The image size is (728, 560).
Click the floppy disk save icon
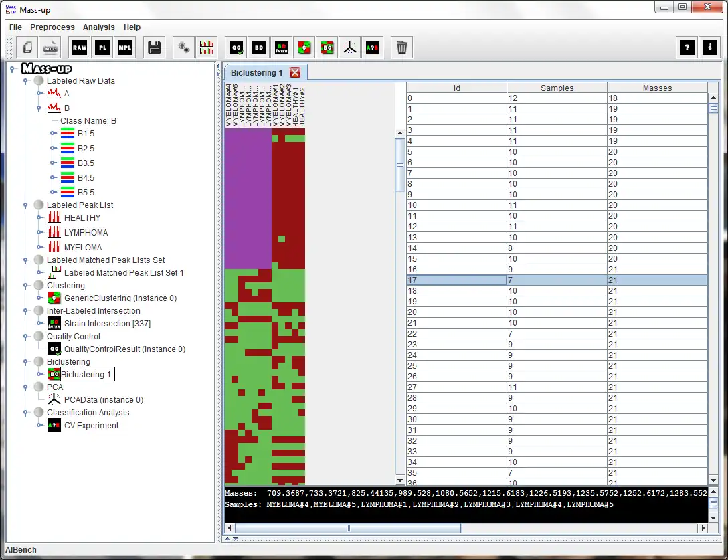click(154, 48)
